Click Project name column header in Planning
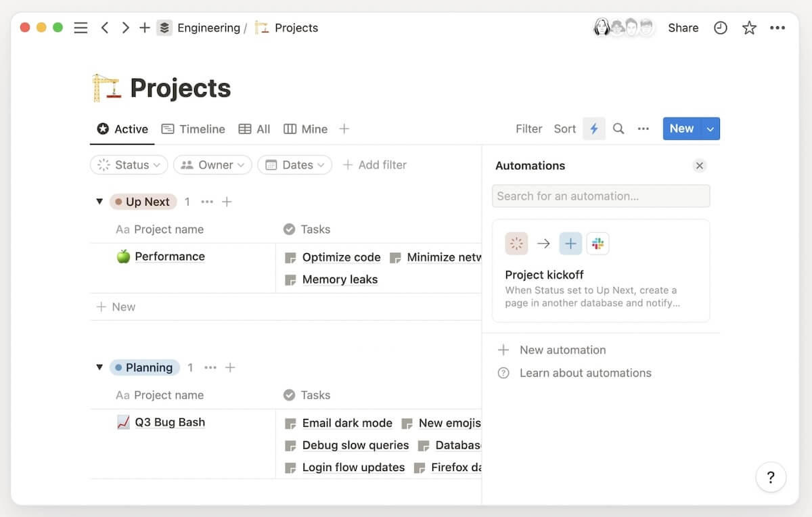 (160, 395)
